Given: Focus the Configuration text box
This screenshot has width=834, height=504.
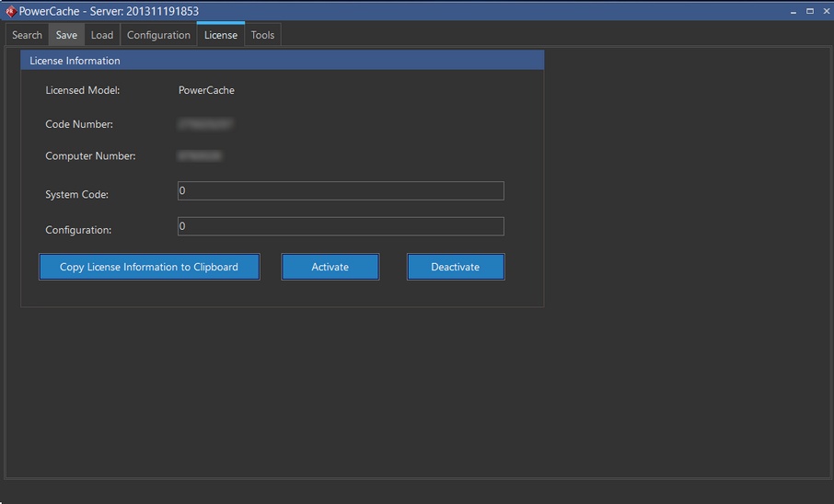Looking at the screenshot, I should 341,226.
